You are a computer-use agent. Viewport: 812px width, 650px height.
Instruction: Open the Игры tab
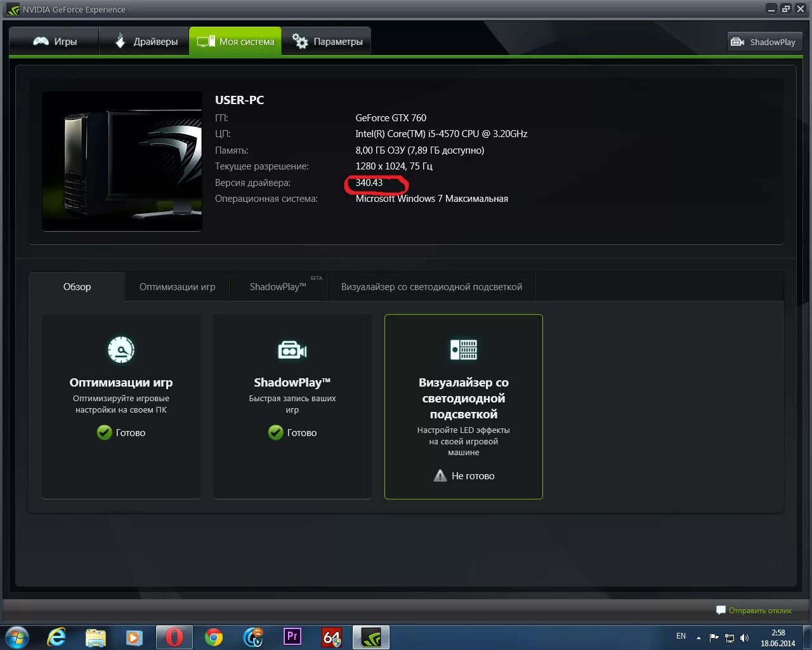(55, 41)
